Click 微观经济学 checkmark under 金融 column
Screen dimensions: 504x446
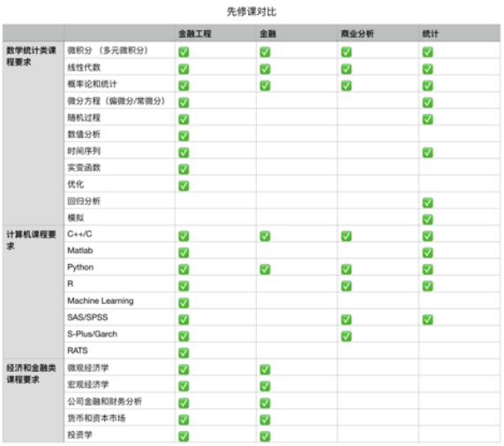pos(265,369)
